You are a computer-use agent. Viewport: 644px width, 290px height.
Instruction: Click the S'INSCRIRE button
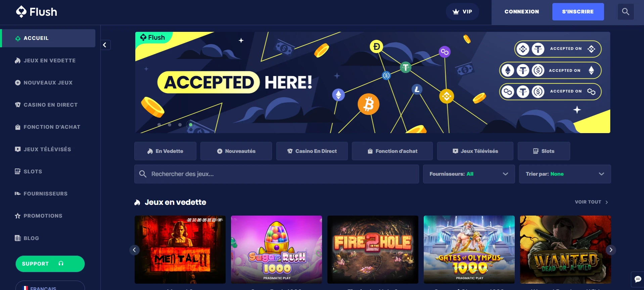pyautogui.click(x=578, y=12)
